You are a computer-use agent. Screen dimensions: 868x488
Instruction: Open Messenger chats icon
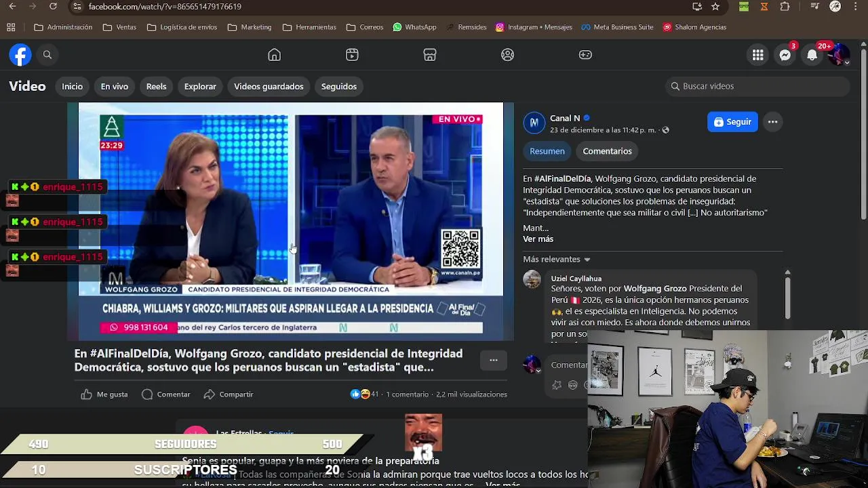pos(785,55)
